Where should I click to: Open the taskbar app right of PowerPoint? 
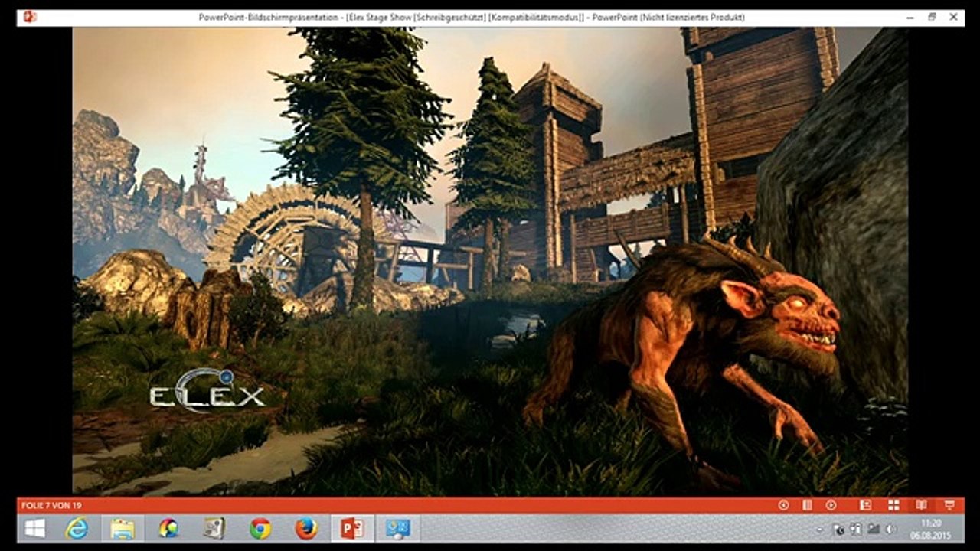coord(398,528)
